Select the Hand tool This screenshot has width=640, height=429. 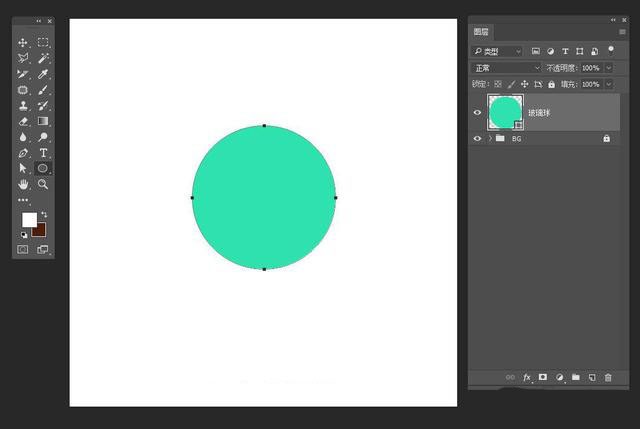pos(23,184)
